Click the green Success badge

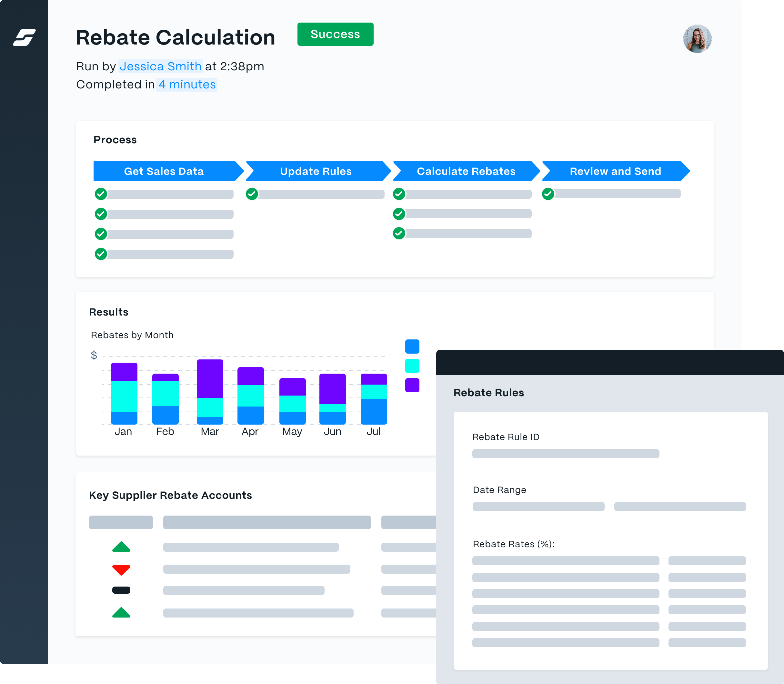click(x=335, y=34)
